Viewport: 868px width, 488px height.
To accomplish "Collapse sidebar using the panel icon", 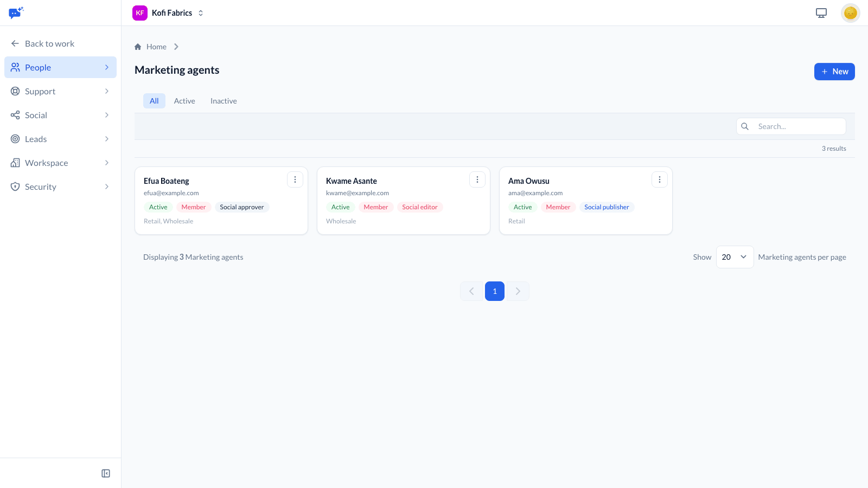I will click(x=106, y=473).
